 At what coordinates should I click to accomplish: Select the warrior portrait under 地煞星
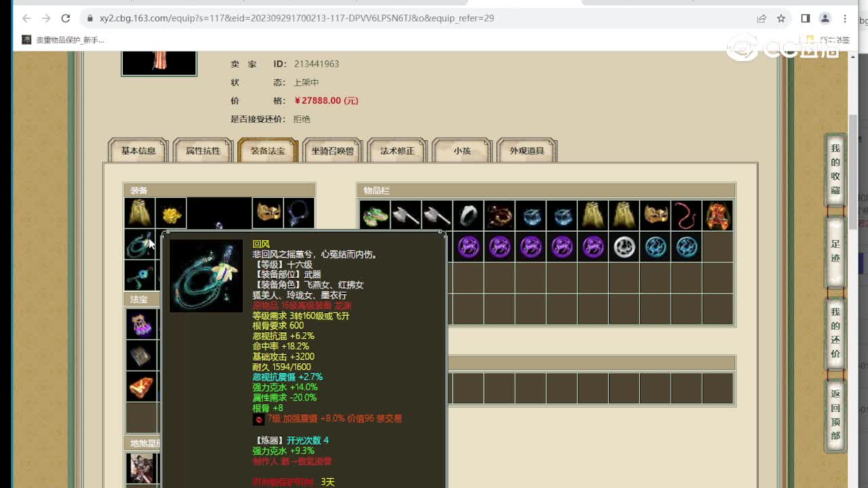point(142,468)
